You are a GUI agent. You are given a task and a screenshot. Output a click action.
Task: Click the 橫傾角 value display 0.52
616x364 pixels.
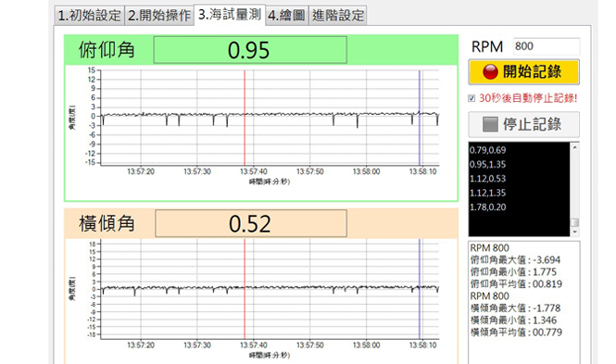(x=251, y=223)
